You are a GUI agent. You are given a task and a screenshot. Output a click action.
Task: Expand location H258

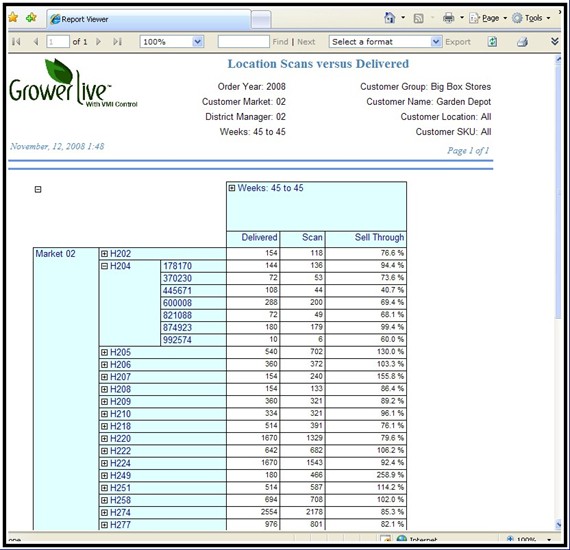104,500
